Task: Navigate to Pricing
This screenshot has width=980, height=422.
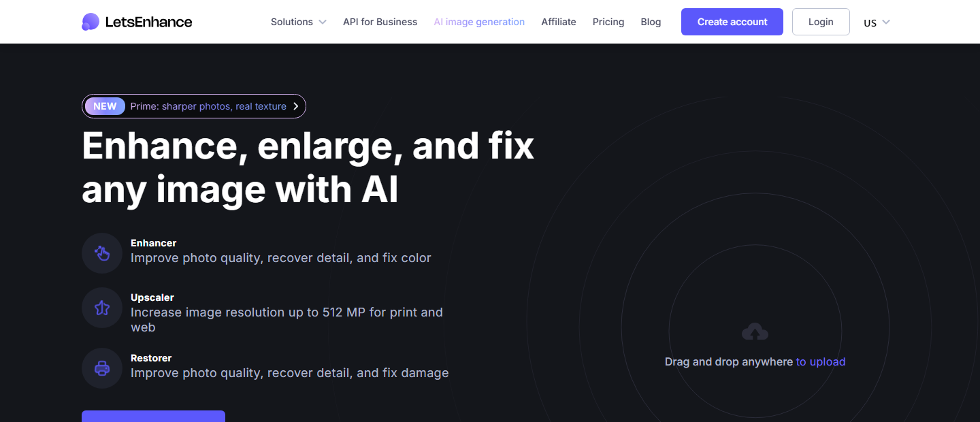Action: (608, 22)
